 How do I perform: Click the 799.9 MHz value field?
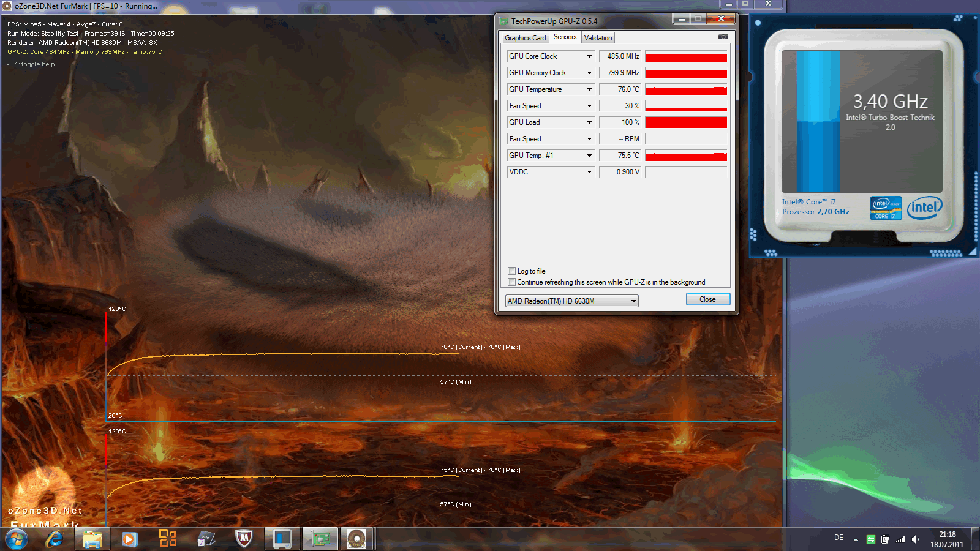620,73
